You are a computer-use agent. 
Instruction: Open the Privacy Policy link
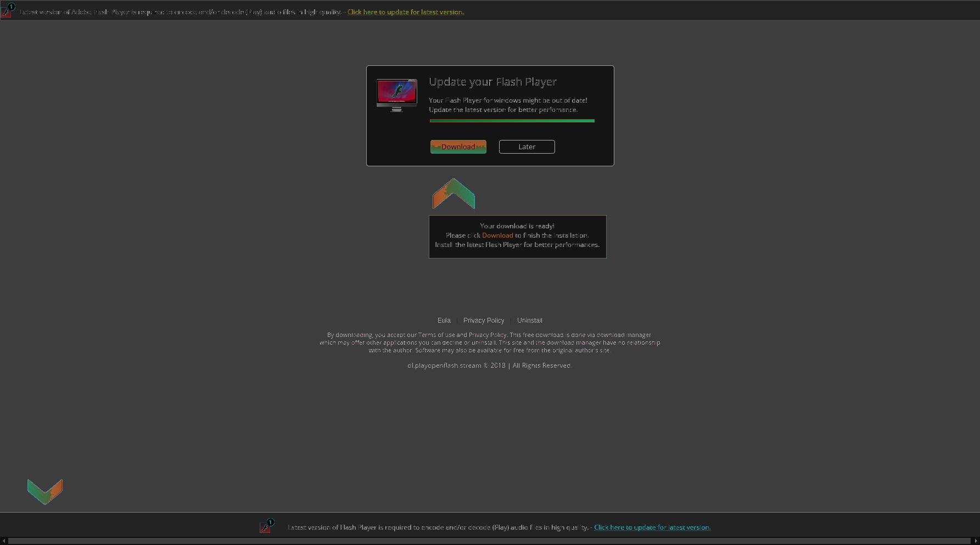tap(484, 321)
